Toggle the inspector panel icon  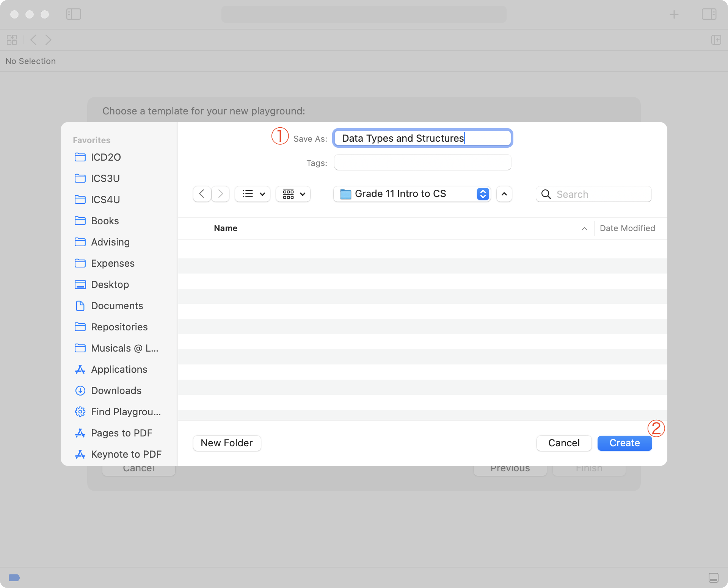point(709,14)
